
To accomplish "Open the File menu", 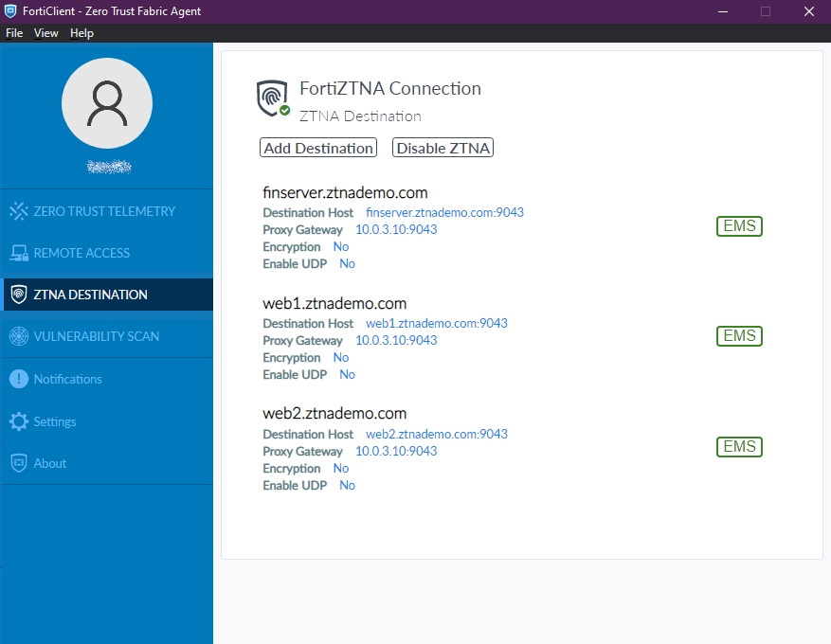I will coord(14,33).
